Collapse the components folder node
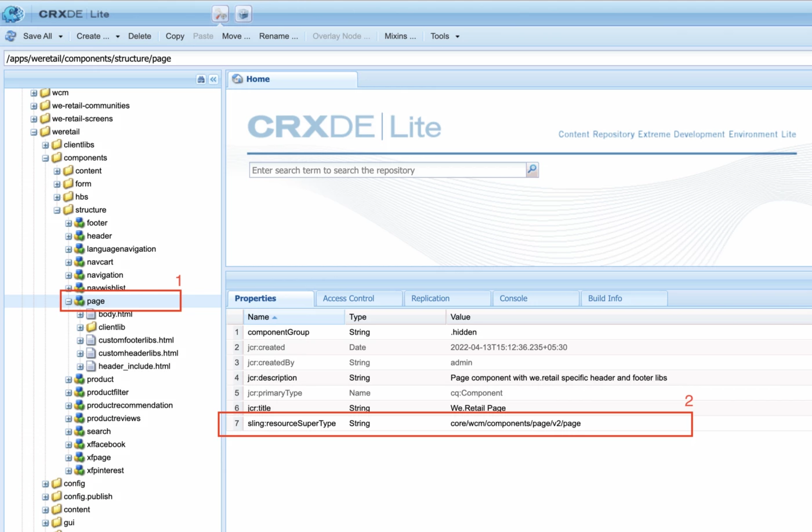 tap(45, 158)
